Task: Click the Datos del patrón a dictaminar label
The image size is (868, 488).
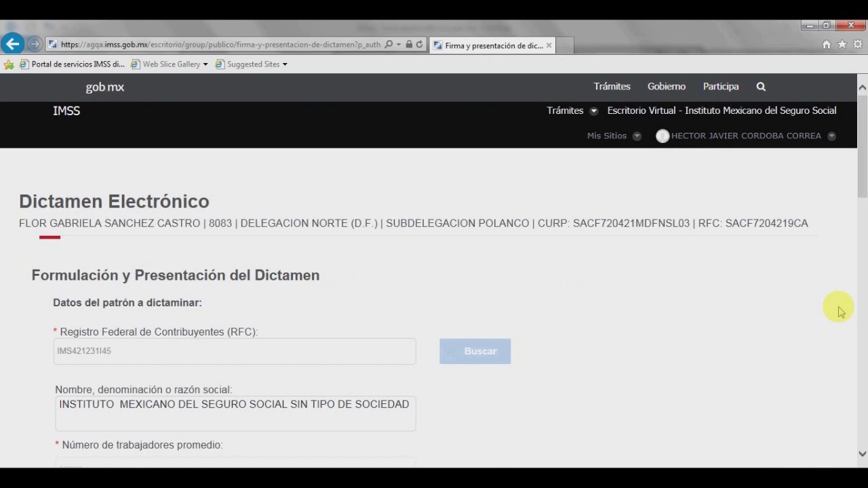Action: point(127,303)
